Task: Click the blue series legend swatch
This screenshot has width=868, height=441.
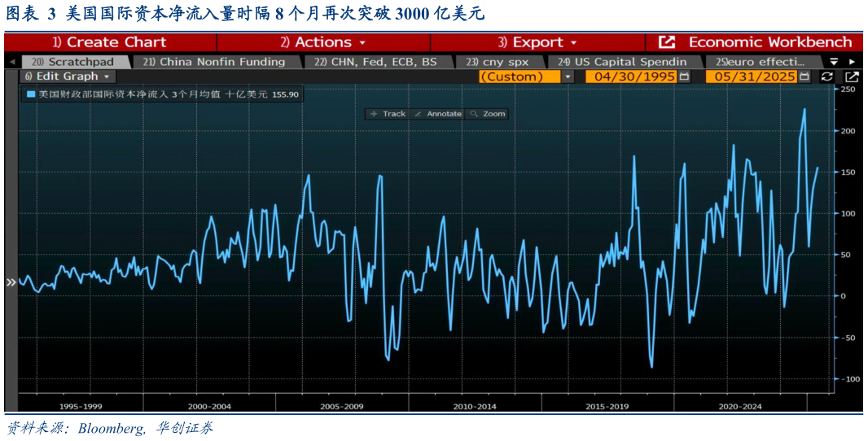Action: (31, 94)
